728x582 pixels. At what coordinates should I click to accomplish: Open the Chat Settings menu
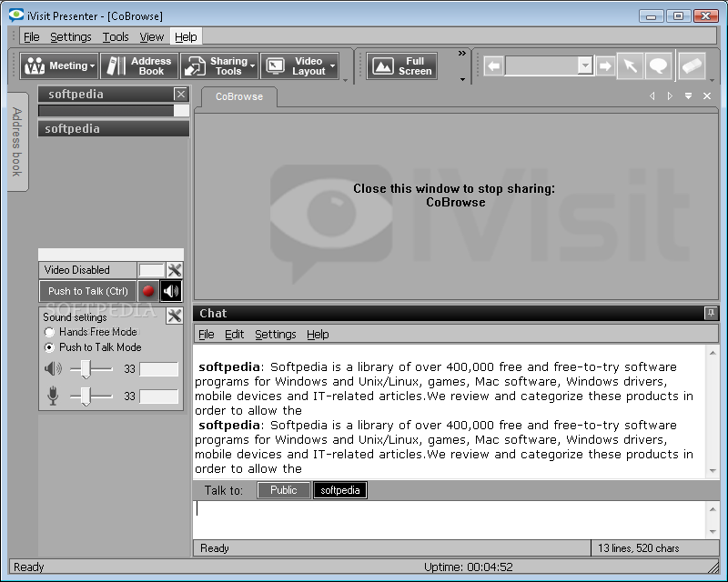coord(276,334)
